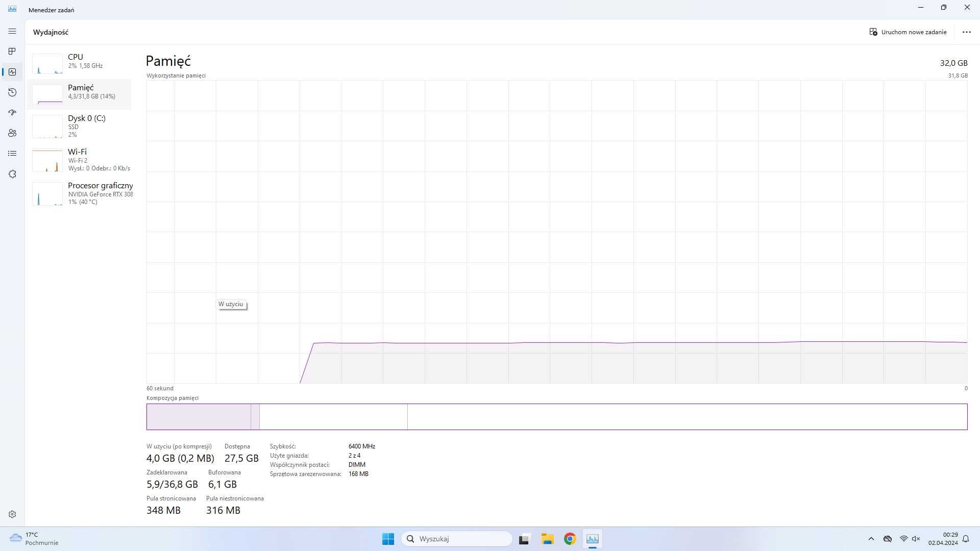
Task: Click the muted volume tray icon
Action: (x=916, y=539)
